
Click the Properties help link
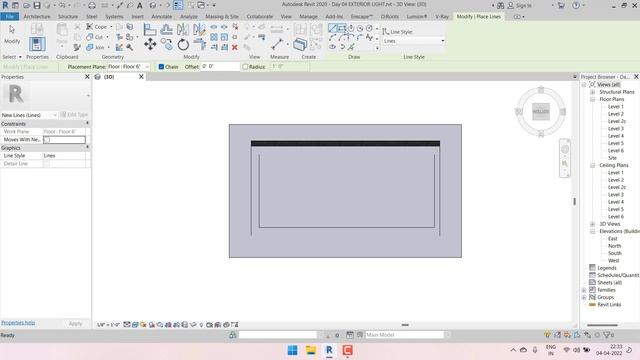pos(18,323)
